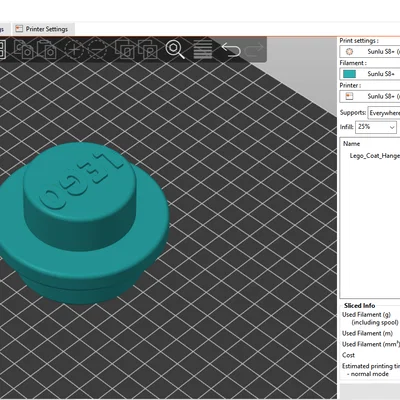Split to parts using the toolbar icon
Image resolution: width=400 pixels, height=400 pixels.
[148, 50]
